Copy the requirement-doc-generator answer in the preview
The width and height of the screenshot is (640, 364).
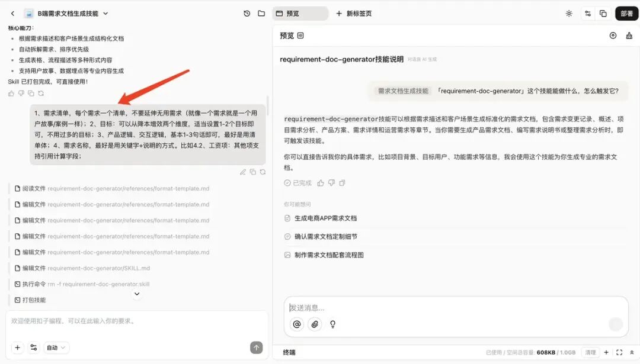tap(342, 183)
